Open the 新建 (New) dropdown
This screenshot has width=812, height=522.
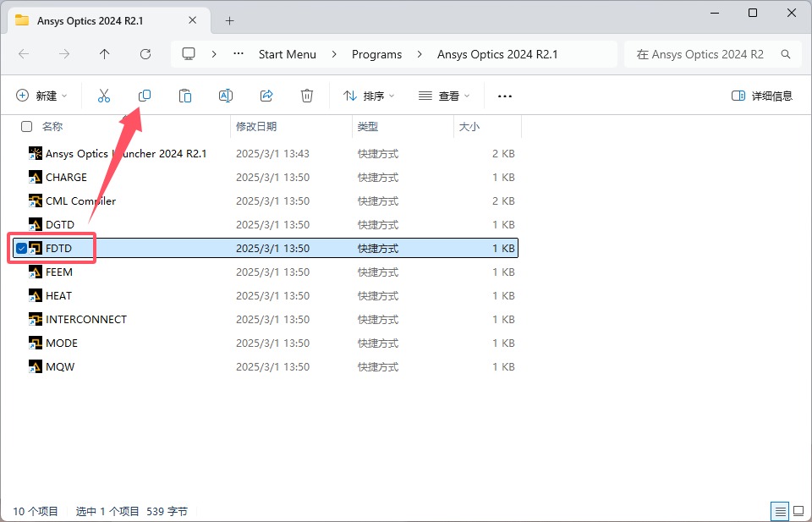41,96
